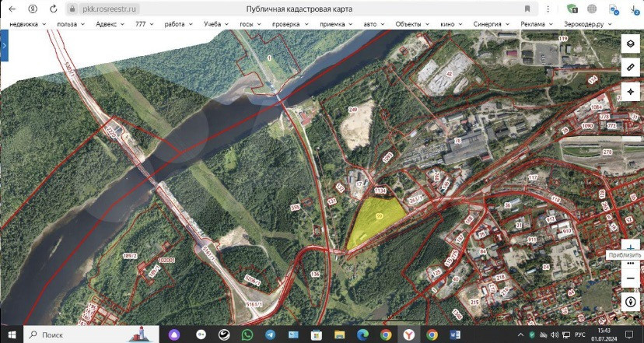
Task: Click parcel label '911' on the map
Action: point(532,239)
